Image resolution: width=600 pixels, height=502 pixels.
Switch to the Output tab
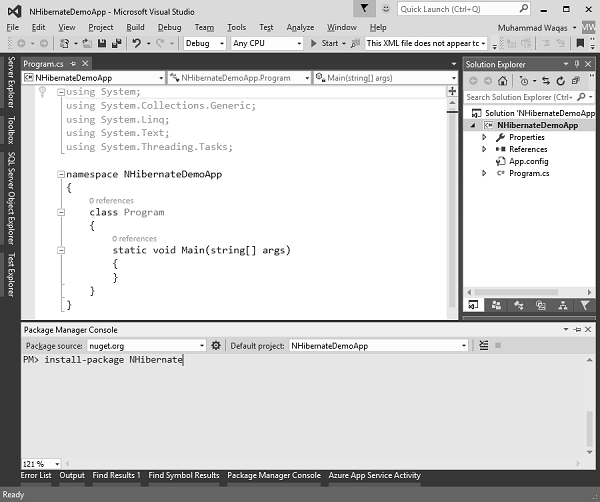tap(72, 475)
